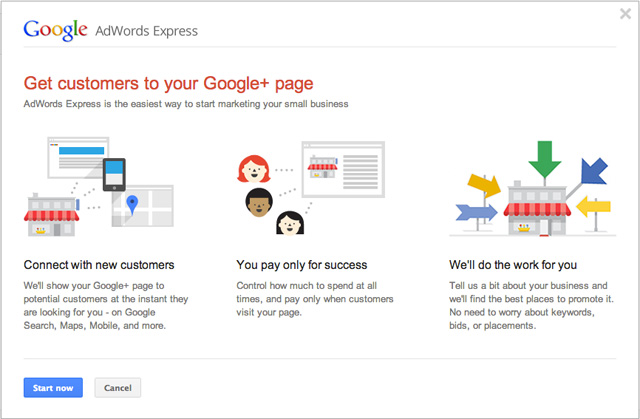Click the paragraph about showing your Google+ page
Image resolution: width=640 pixels, height=419 pixels.
[x=106, y=306]
